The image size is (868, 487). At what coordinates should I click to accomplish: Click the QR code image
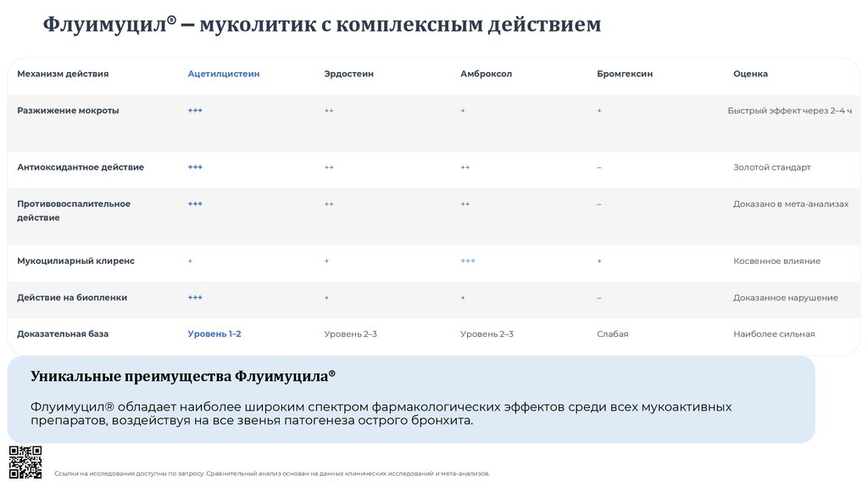click(25, 462)
